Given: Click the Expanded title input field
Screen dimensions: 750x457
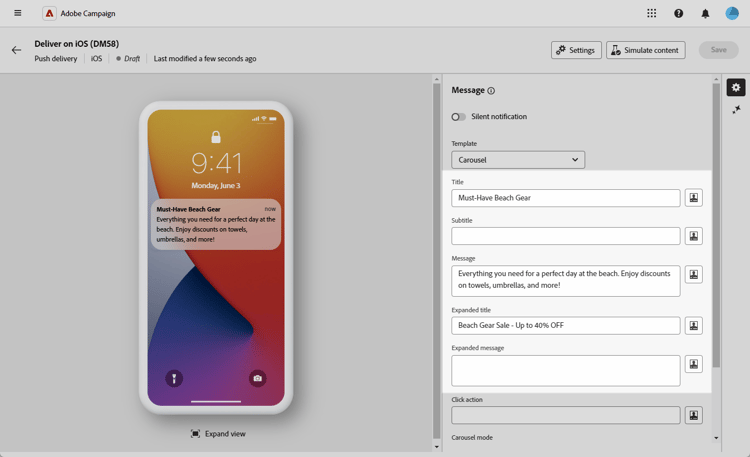Looking at the screenshot, I should pos(565,325).
